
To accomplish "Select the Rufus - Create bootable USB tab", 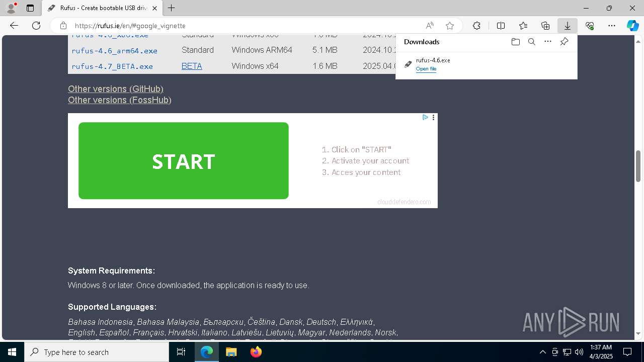I will pos(102,8).
